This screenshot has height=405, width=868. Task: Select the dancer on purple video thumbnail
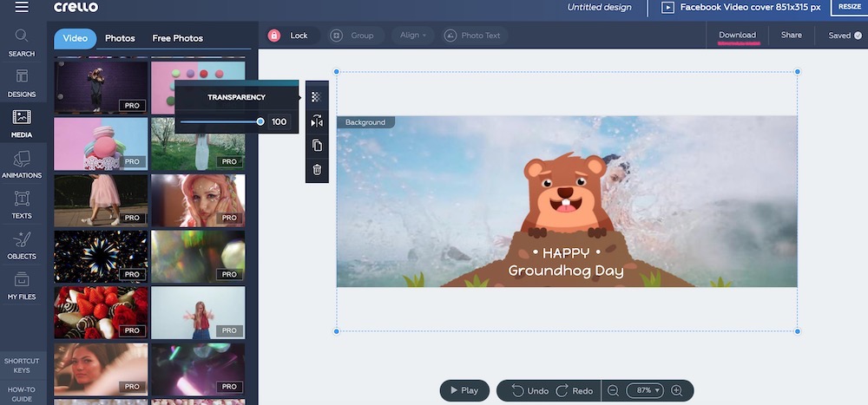pos(101,88)
